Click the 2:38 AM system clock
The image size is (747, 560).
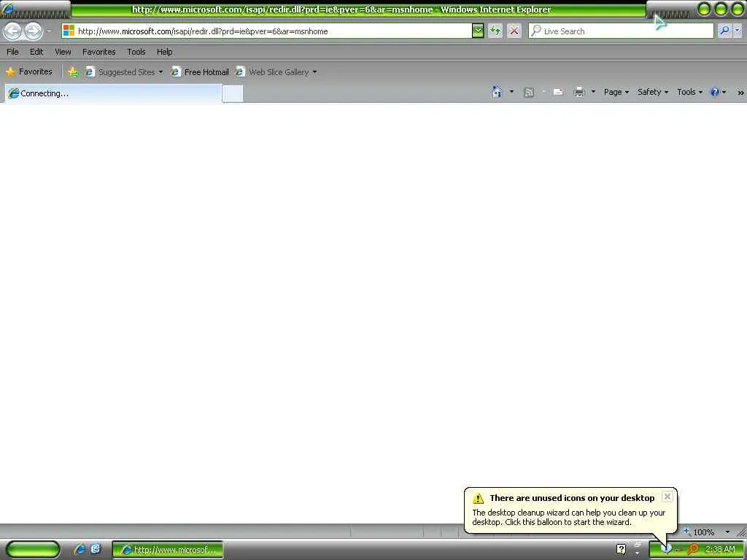[x=720, y=550]
